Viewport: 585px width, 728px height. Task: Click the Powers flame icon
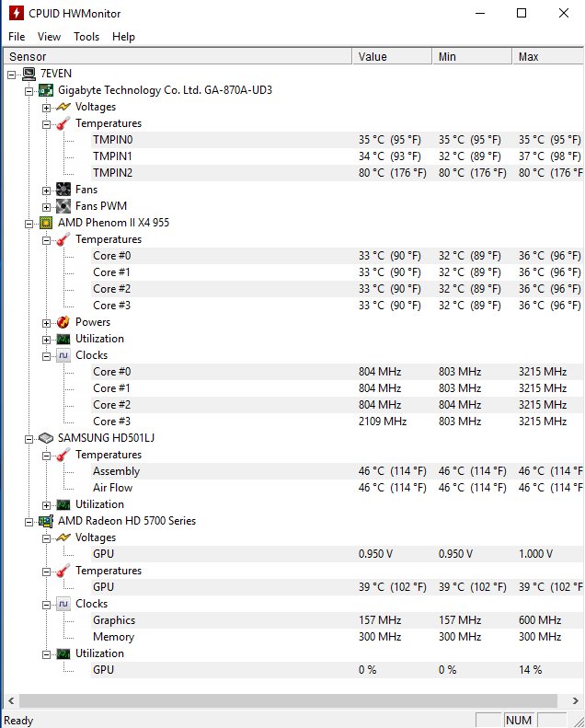[x=63, y=322]
